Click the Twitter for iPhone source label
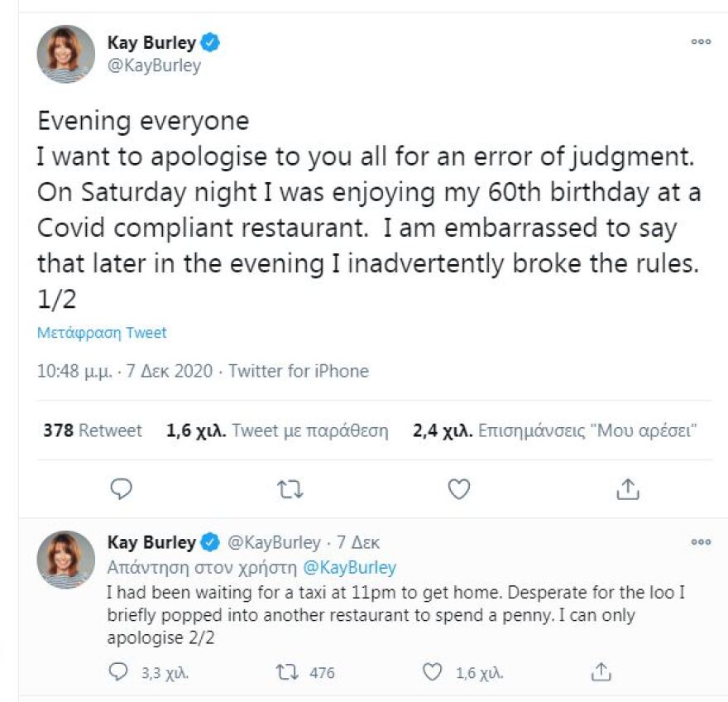Image resolution: width=728 pixels, height=702 pixels. point(298,371)
